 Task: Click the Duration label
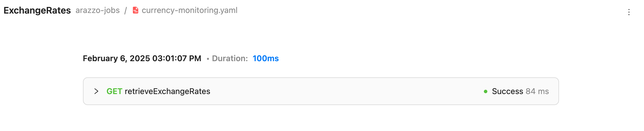coord(230,59)
